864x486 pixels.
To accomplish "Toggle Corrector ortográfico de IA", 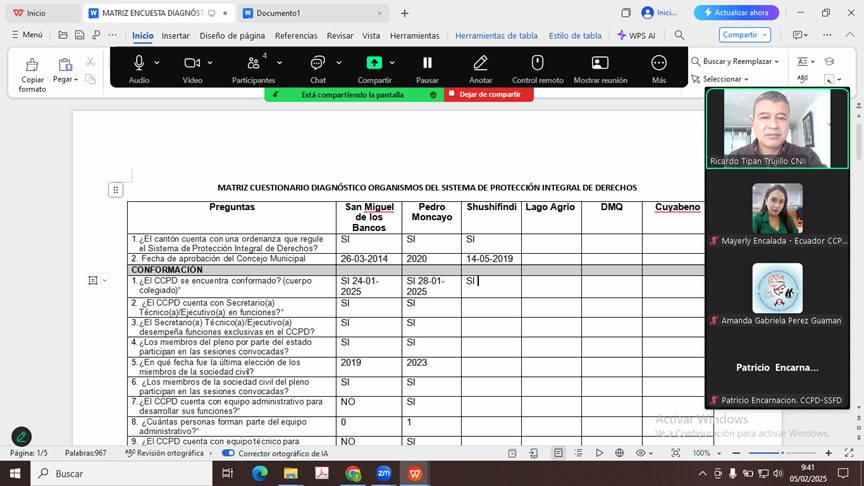I will [x=228, y=453].
